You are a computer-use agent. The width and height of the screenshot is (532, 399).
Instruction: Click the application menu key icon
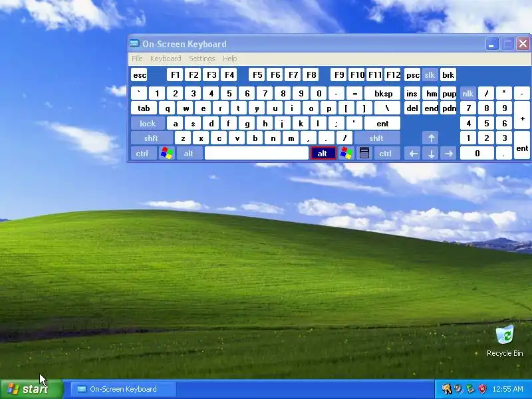[364, 154]
